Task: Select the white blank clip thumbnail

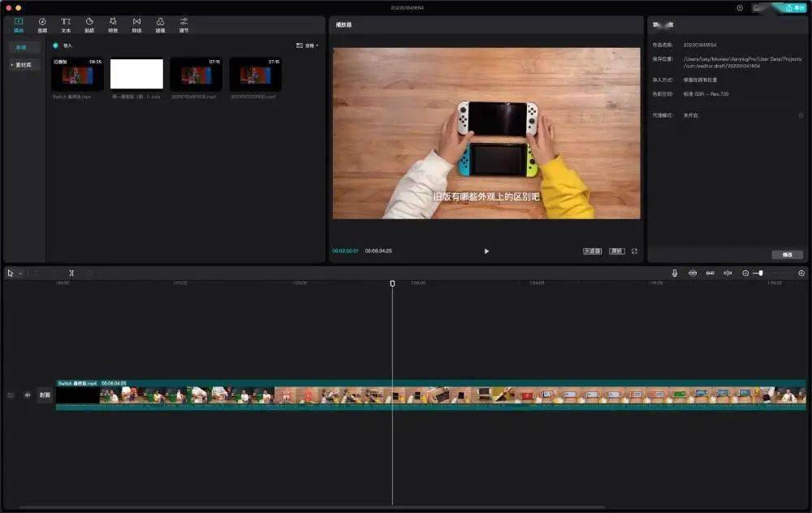Action: [136, 74]
